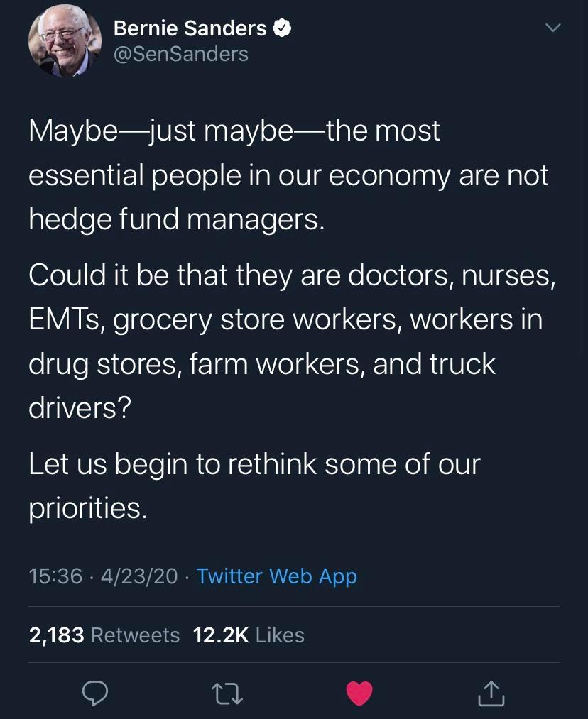Open the share tweet options icon
The image size is (588, 719).
pyautogui.click(x=491, y=693)
